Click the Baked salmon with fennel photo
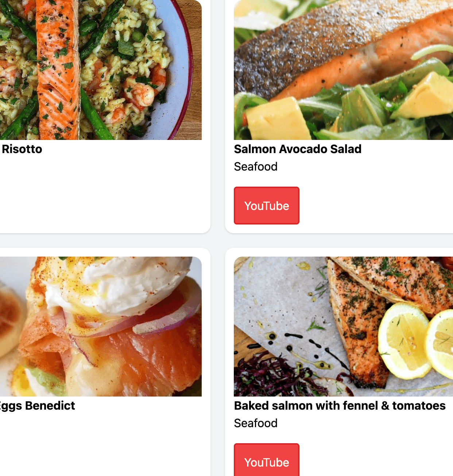Screen dimensions: 453x476 pos(343,327)
